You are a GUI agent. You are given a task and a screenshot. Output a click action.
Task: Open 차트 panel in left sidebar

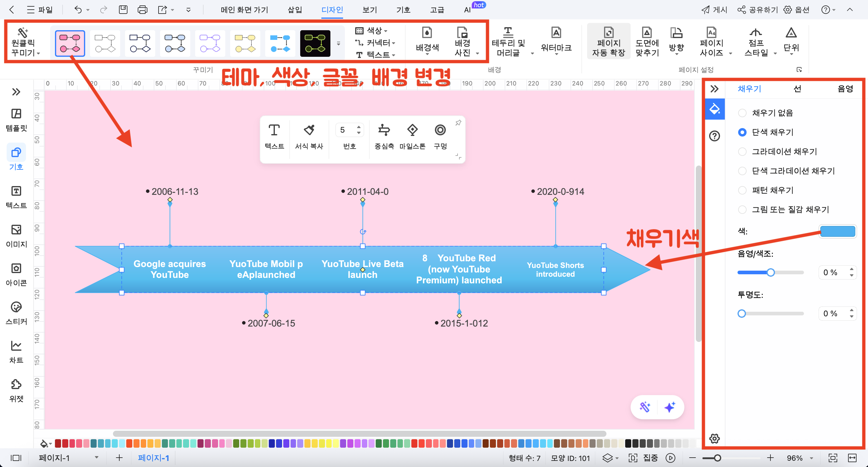pos(16,352)
